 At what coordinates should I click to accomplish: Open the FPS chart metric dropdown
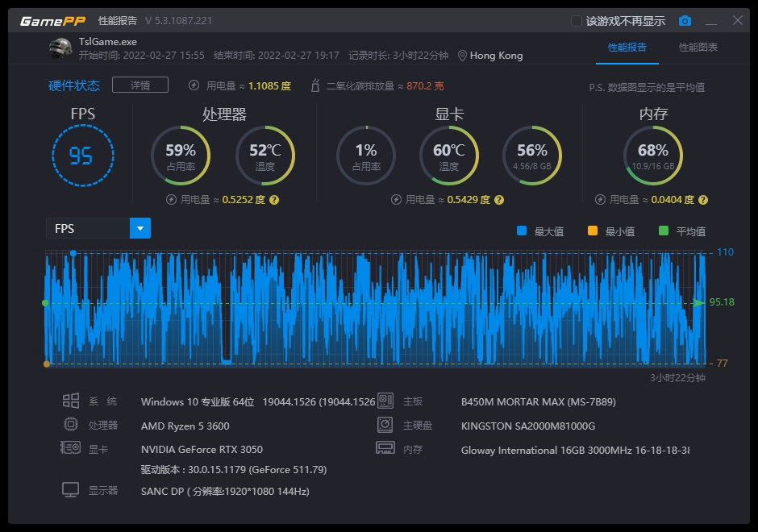pyautogui.click(x=140, y=229)
